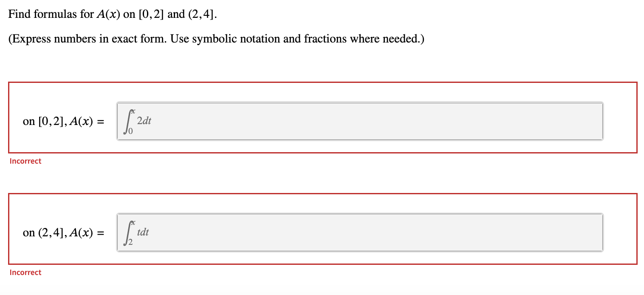Image resolution: width=644 pixels, height=295 pixels.
Task: Click the lower limit 0 in the first integral
Action: click(130, 131)
